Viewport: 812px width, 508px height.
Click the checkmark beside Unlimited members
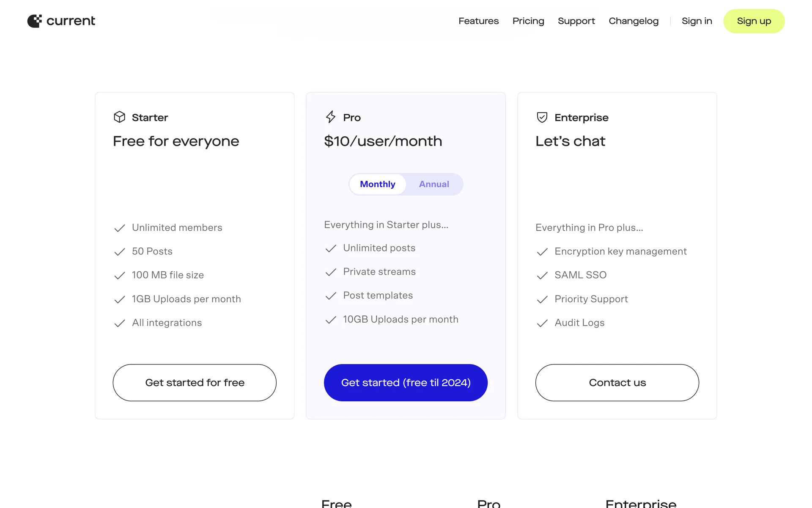[120, 228]
